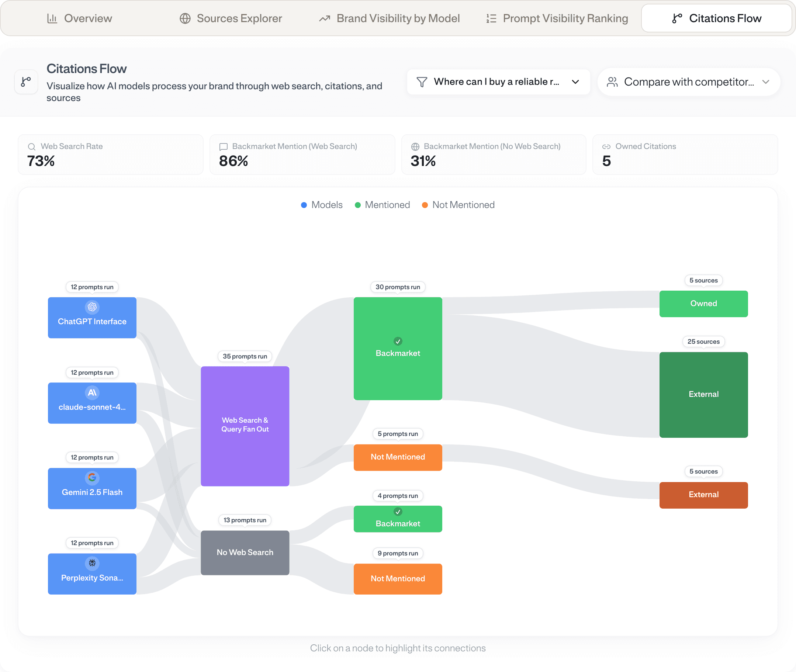This screenshot has width=796, height=672.
Task: Toggle the Mentioned legend item
Action: click(x=382, y=205)
